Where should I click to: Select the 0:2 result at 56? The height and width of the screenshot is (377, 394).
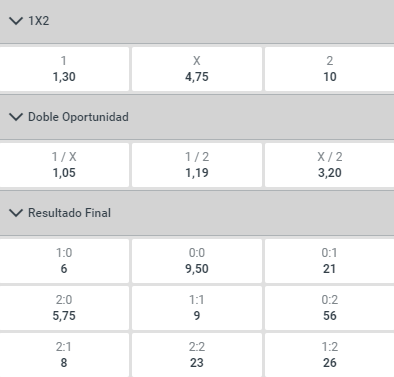[329, 308]
